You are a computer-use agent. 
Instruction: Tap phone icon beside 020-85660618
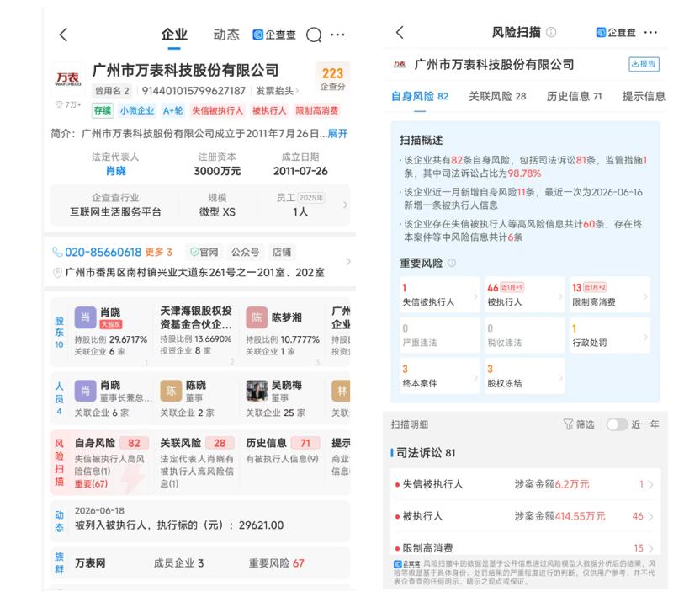(57, 252)
